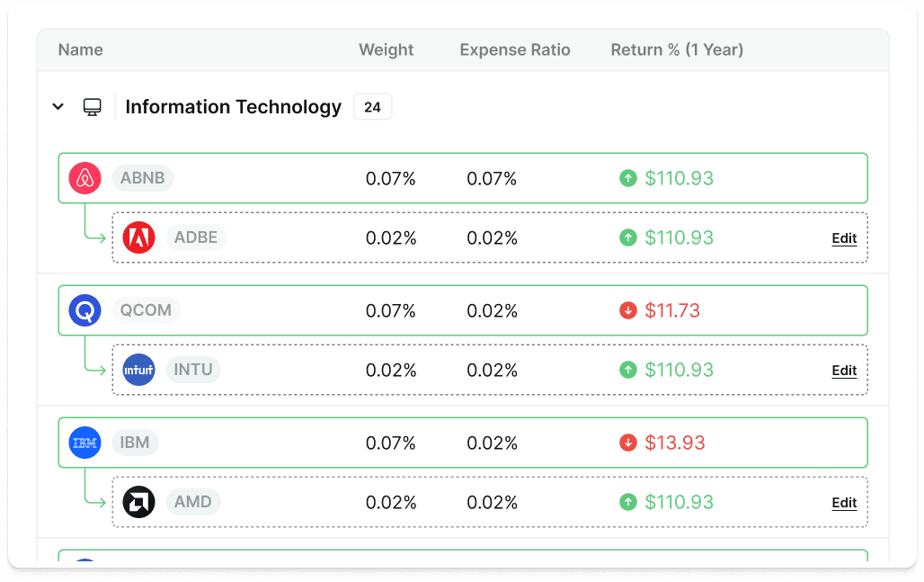Select the IBM ticker tag
924x582 pixels.
[135, 443]
